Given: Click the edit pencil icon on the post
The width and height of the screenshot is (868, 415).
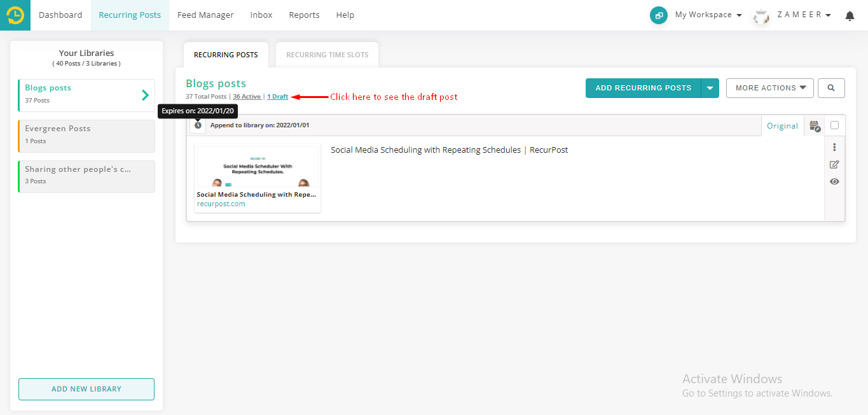Looking at the screenshot, I should pos(834,164).
